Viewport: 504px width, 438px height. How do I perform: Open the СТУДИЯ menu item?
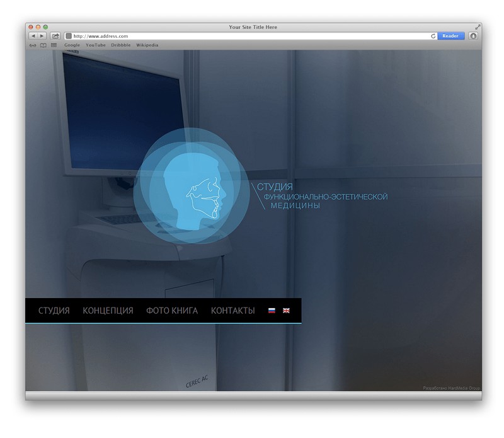pyautogui.click(x=54, y=311)
